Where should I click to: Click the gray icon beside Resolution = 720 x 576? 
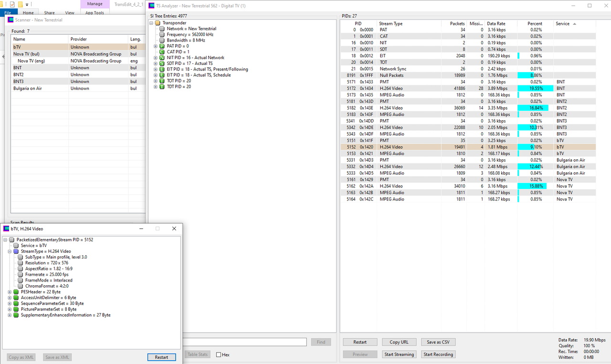click(x=21, y=263)
